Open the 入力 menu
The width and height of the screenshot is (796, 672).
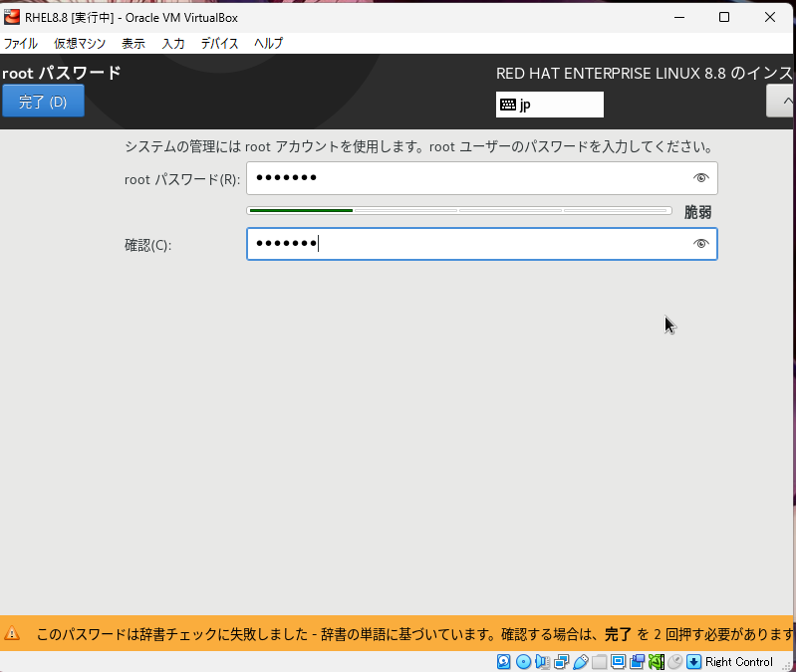(x=173, y=44)
